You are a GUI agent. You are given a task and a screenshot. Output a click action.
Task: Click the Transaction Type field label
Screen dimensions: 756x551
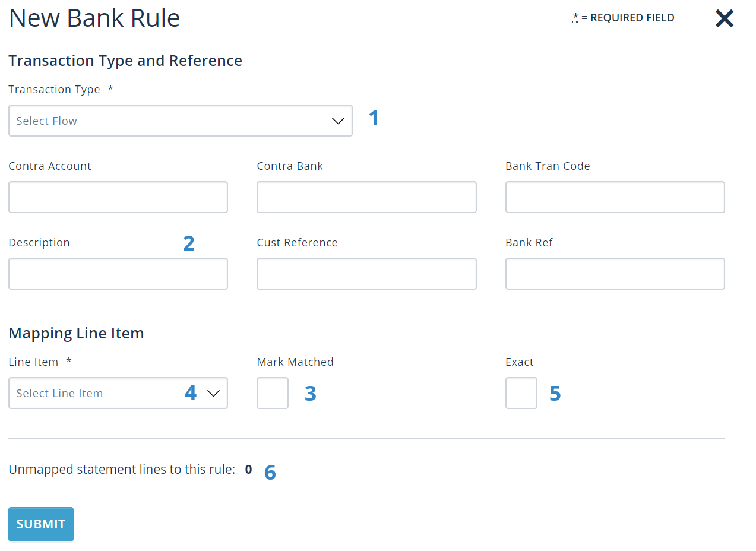[54, 89]
